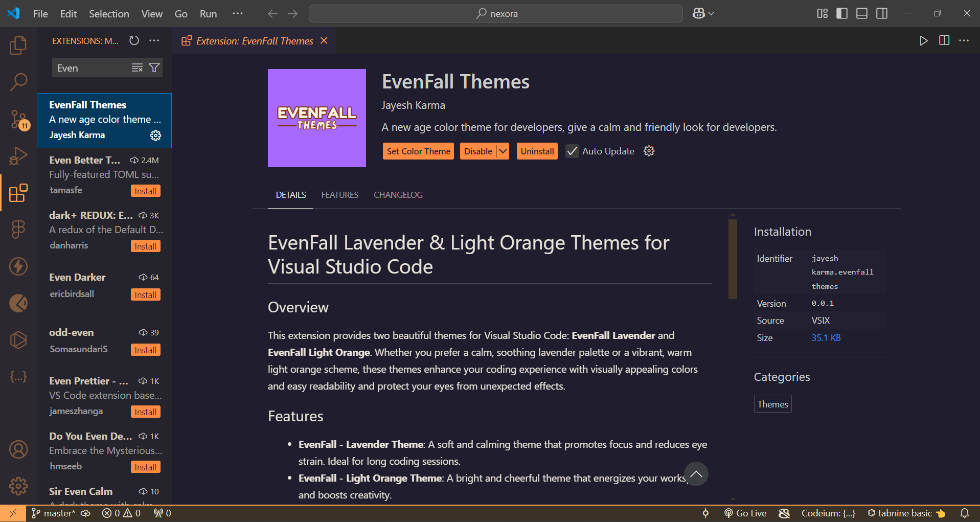The image size is (980, 522).
Task: Go back with the navigation arrow
Action: click(272, 14)
